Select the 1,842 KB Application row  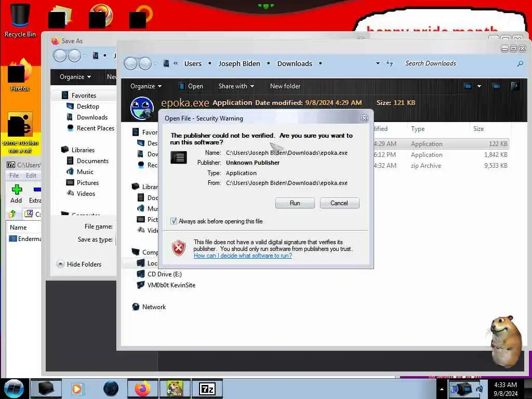pyautogui.click(x=441, y=155)
